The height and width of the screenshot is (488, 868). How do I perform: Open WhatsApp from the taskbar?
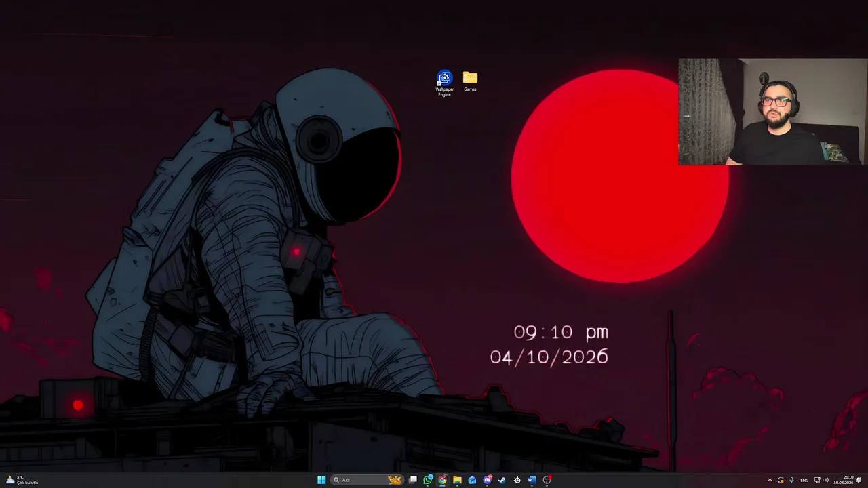point(428,480)
